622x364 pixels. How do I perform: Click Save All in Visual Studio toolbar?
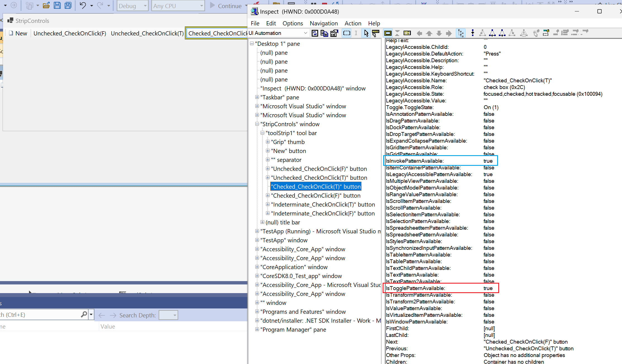[68, 5]
